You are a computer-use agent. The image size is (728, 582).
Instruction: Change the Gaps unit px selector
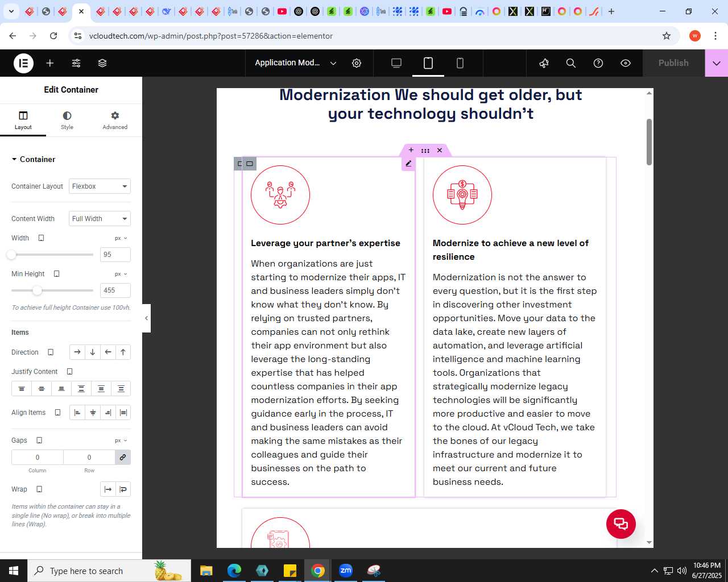pos(121,440)
